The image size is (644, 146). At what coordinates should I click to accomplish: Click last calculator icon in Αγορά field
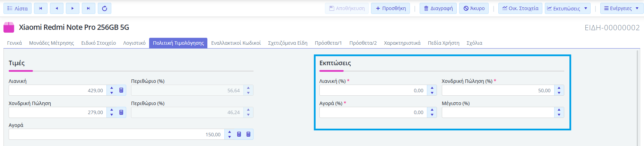(248, 134)
